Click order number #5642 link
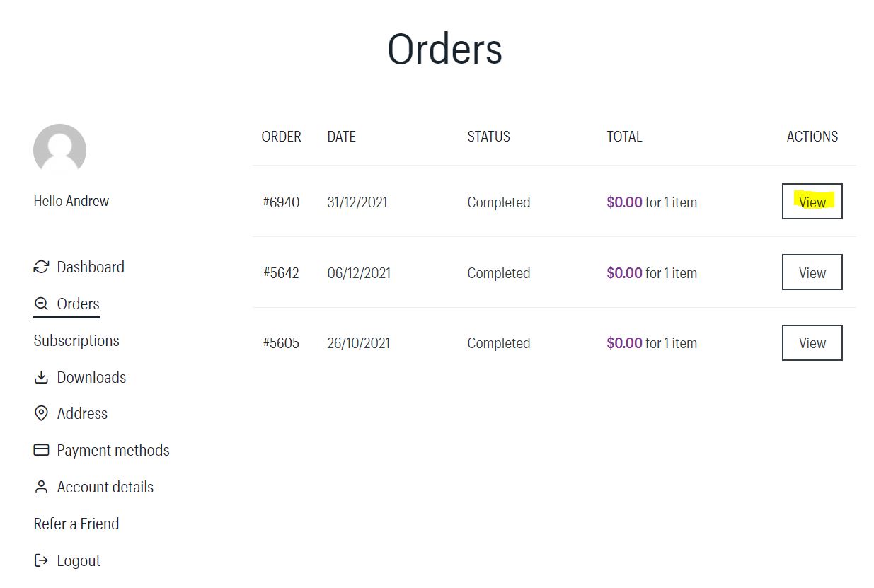Viewport: 874px width, 588px height. [281, 273]
